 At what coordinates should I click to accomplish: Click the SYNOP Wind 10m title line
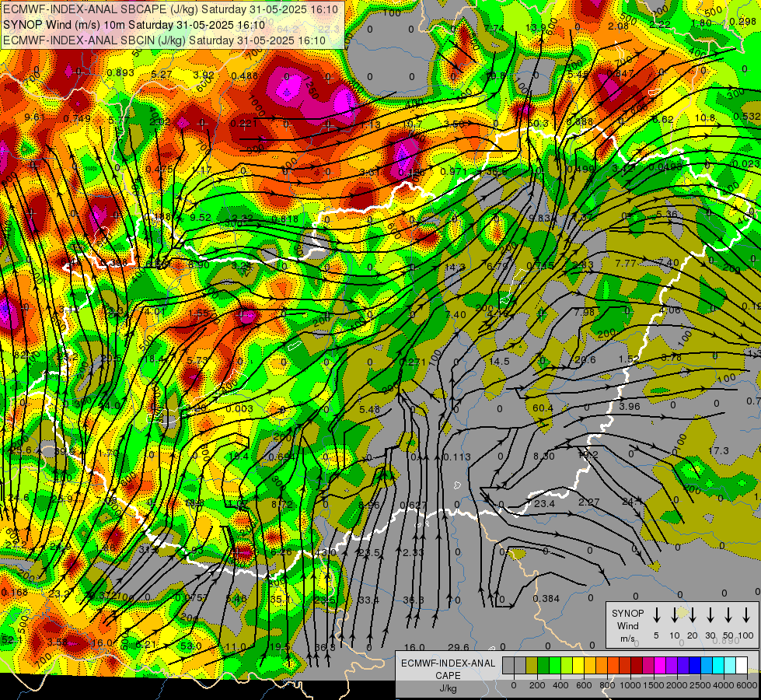pos(134,25)
